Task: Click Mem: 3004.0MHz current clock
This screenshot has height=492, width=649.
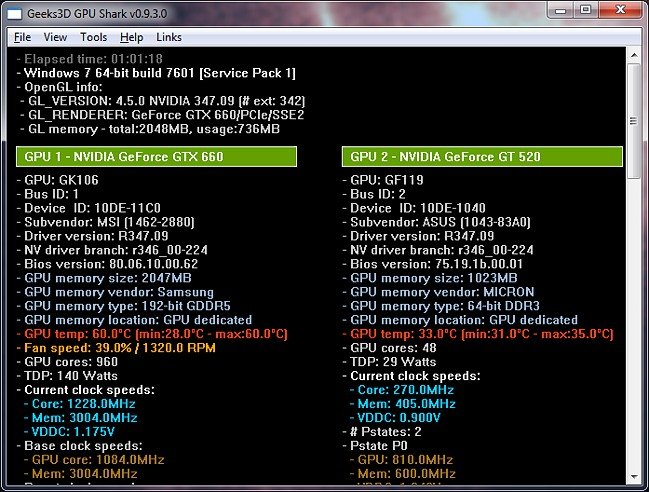Action: coord(81,418)
